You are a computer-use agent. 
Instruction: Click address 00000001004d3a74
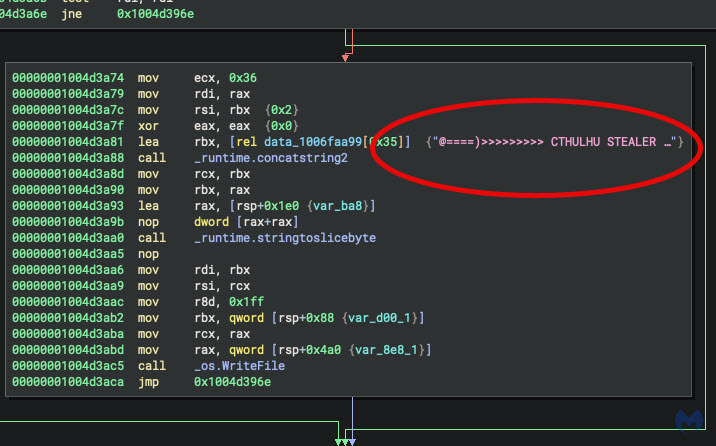68,78
